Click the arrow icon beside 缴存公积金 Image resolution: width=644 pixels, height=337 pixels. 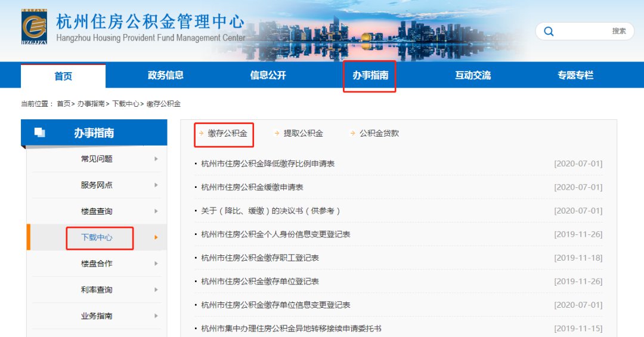pos(202,133)
